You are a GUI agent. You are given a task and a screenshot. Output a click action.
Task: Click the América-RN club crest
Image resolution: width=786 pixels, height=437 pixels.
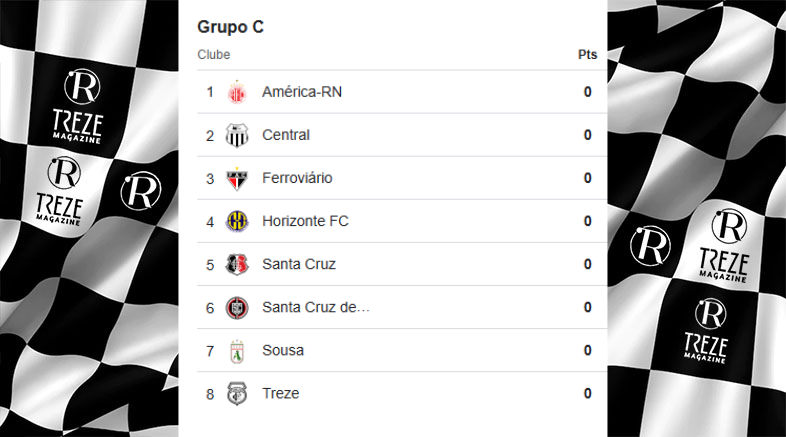pos(237,92)
